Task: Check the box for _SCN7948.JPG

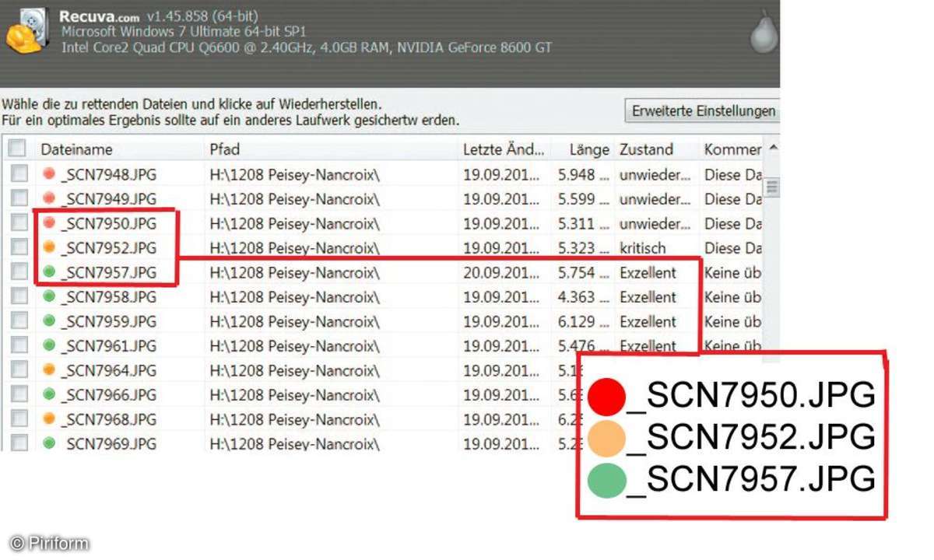Action: pyautogui.click(x=19, y=174)
